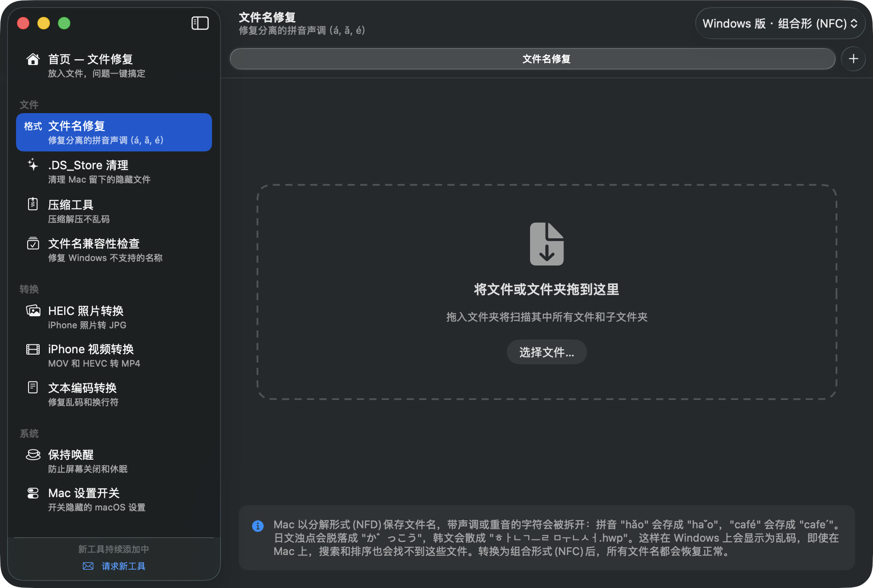Click the blue info icon in the NFD note
873x588 pixels.
tap(258, 526)
